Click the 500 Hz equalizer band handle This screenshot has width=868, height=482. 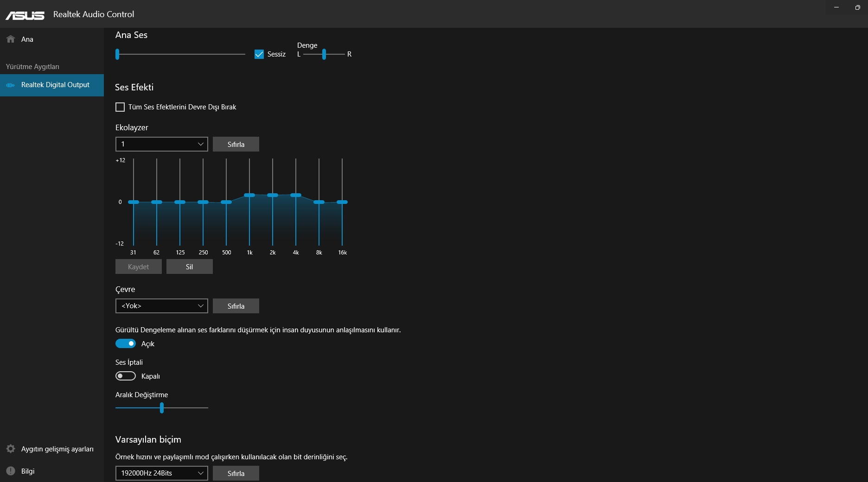point(226,202)
